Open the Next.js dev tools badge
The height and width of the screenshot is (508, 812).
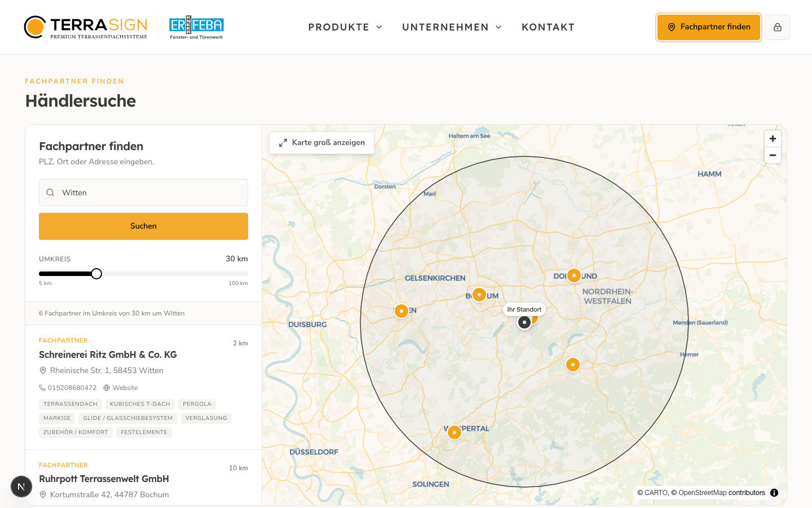tap(21, 487)
